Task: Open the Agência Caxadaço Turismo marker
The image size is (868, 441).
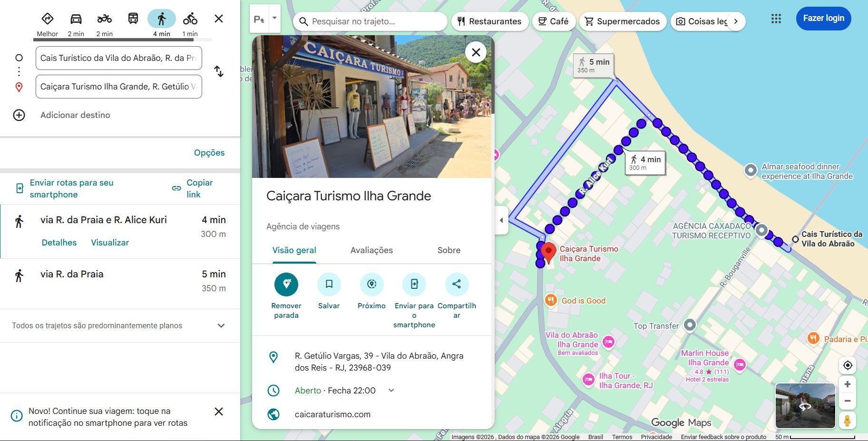Action: 761,231
